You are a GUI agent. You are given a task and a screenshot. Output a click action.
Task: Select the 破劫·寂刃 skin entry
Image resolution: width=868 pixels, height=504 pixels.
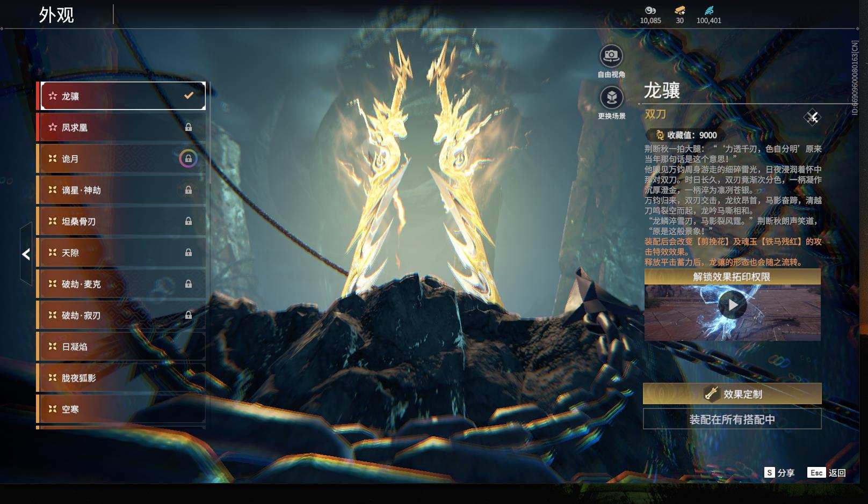[122, 315]
